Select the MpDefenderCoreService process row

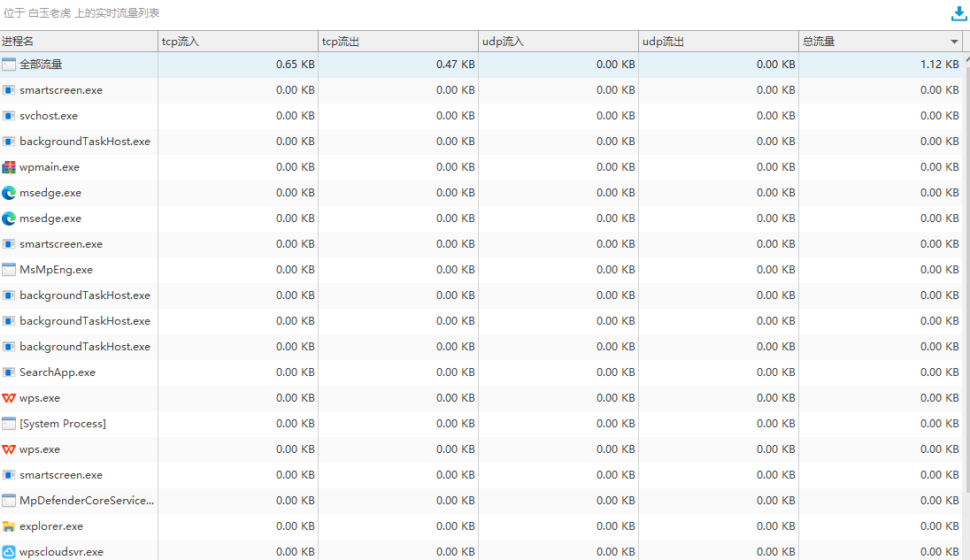click(x=86, y=501)
